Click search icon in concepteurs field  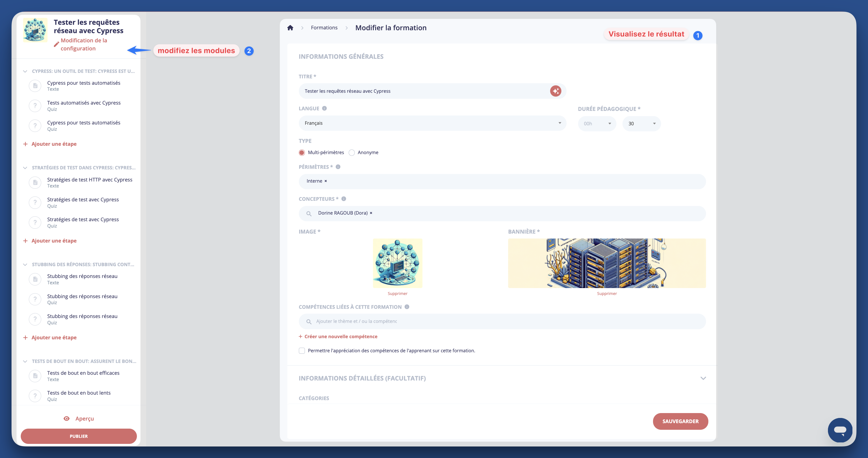[x=309, y=213]
